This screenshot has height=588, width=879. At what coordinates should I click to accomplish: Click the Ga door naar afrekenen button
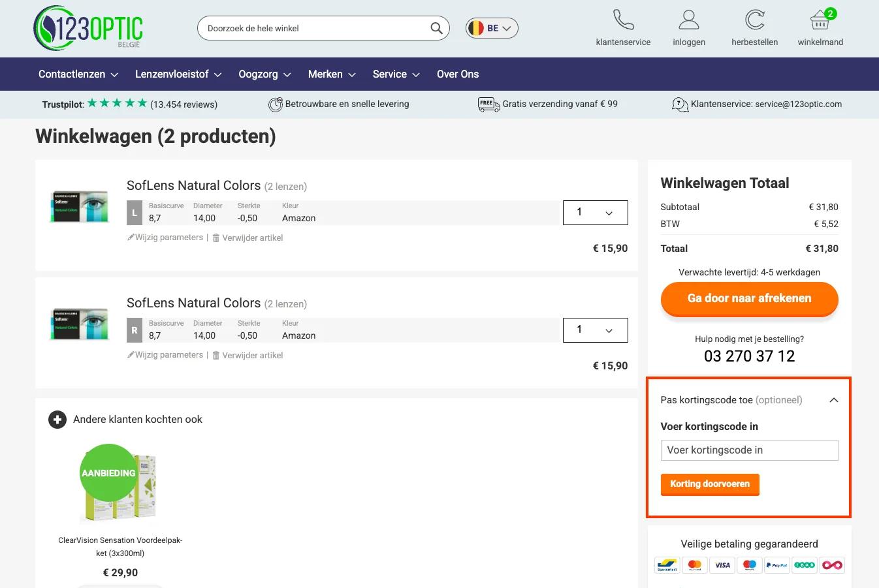[x=749, y=299]
